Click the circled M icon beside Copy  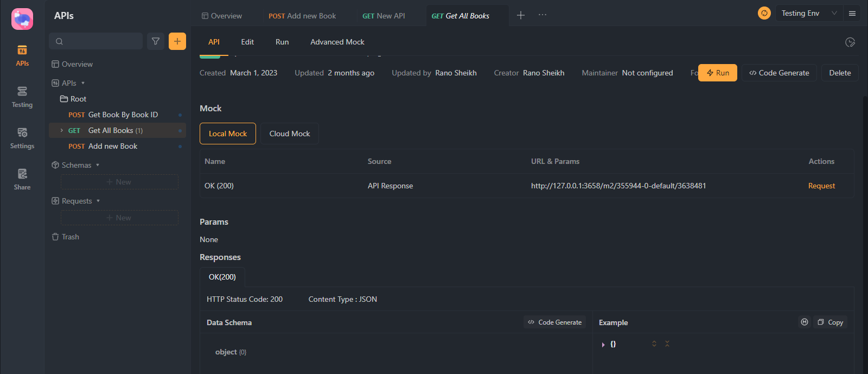(x=805, y=322)
